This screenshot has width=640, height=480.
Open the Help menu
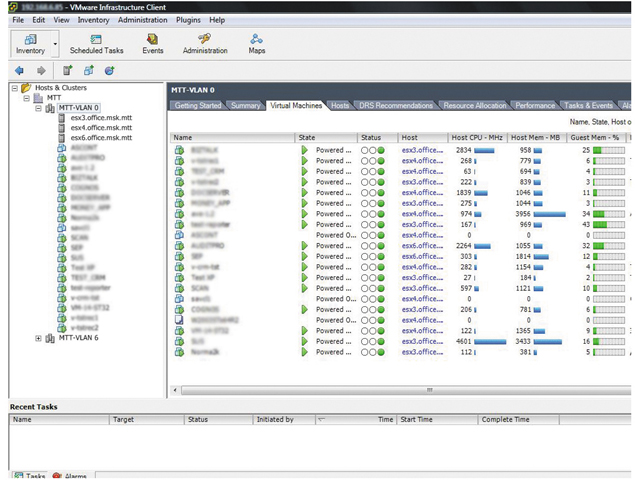(217, 20)
